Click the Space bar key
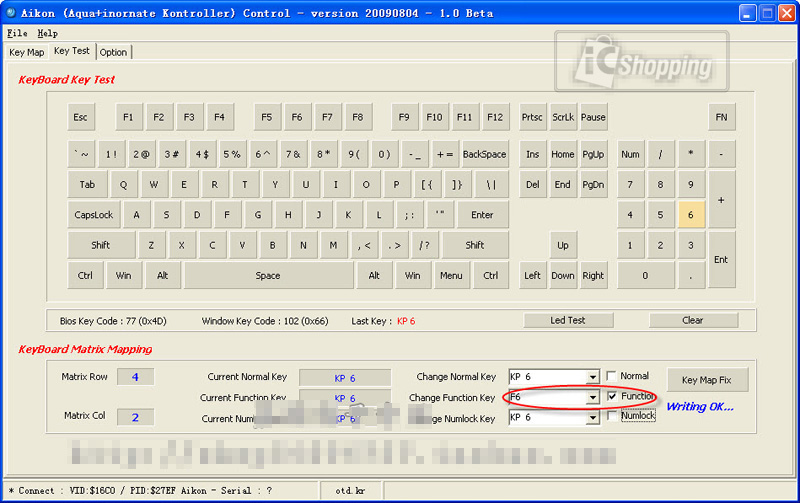The height and width of the screenshot is (503, 800). pos(268,276)
